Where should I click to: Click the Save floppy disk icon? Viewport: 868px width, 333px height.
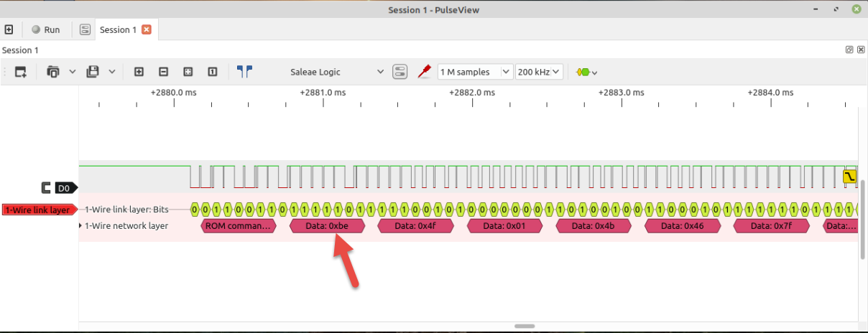coord(93,72)
